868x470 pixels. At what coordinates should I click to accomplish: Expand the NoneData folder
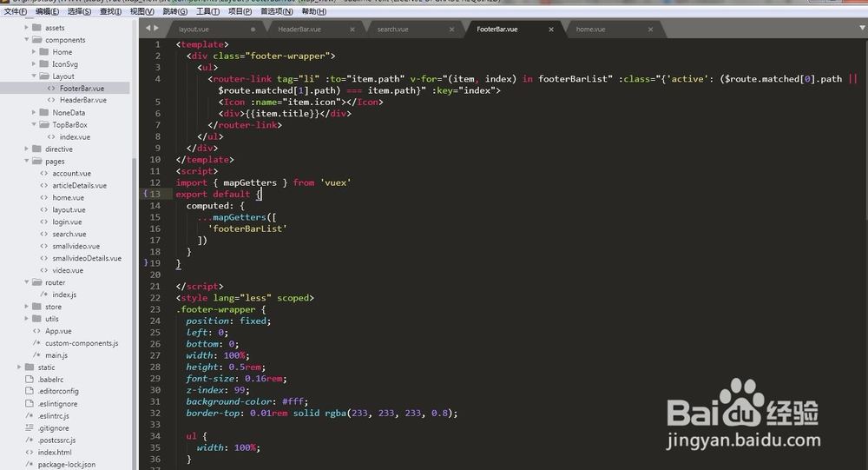[x=33, y=113]
